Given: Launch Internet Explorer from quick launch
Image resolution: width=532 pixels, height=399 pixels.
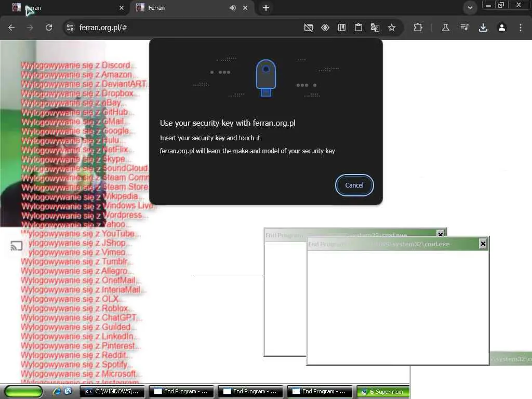Looking at the screenshot, I should pyautogui.click(x=57, y=392).
